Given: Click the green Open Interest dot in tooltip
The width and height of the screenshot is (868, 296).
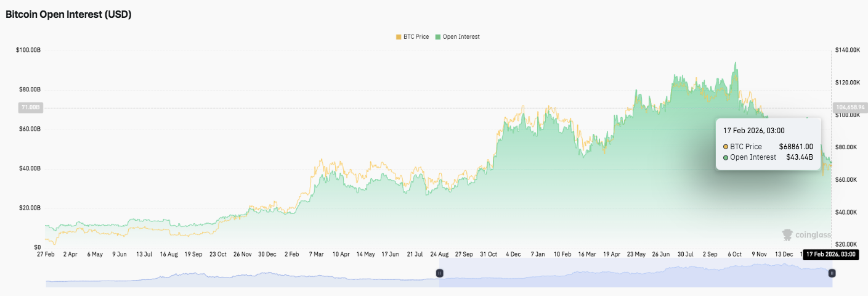Looking at the screenshot, I should 726,157.
